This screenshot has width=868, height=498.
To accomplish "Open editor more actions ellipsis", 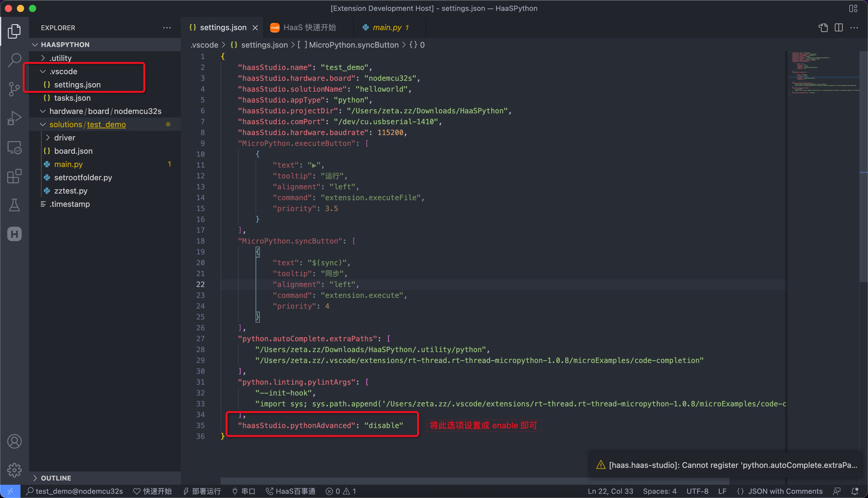I will [x=854, y=28].
